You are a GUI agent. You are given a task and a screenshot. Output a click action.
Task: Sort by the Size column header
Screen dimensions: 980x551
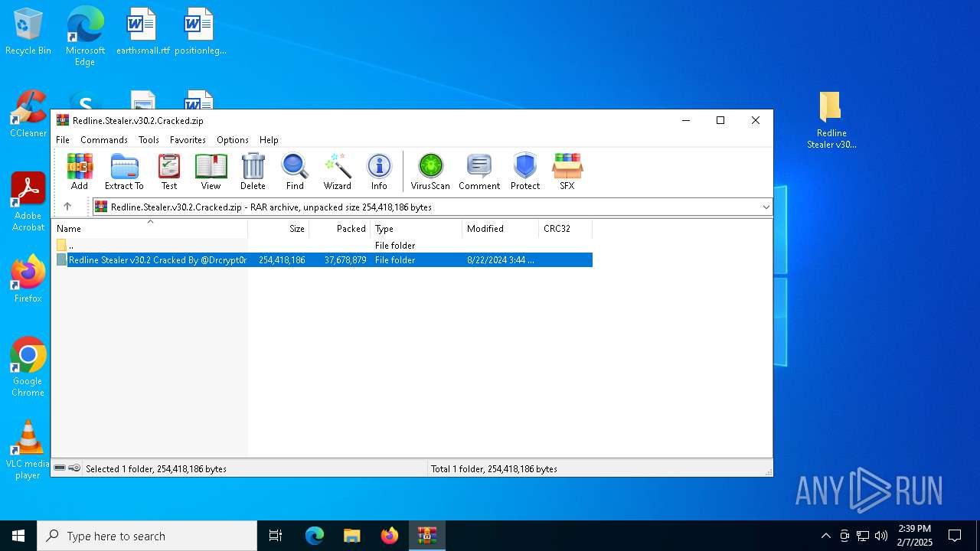279,229
